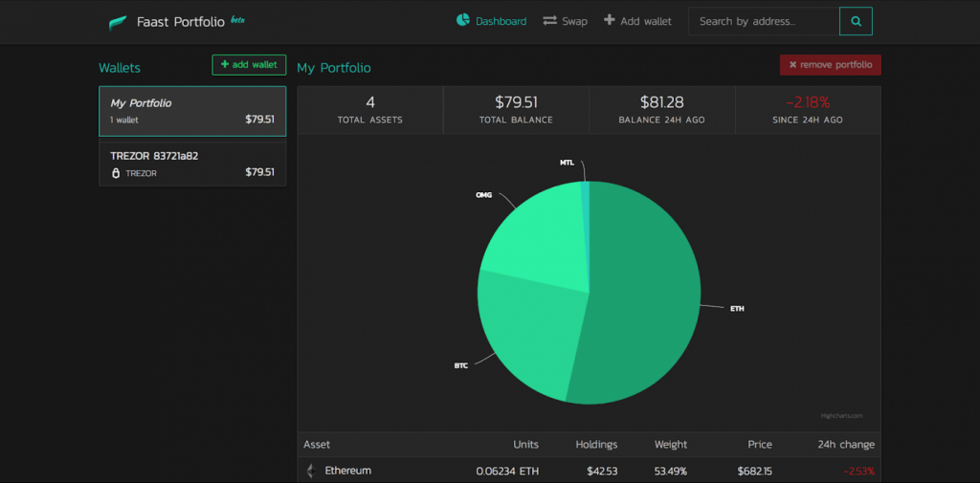This screenshot has width=980, height=483.
Task: Click the BTC pie chart label
Action: click(460, 365)
